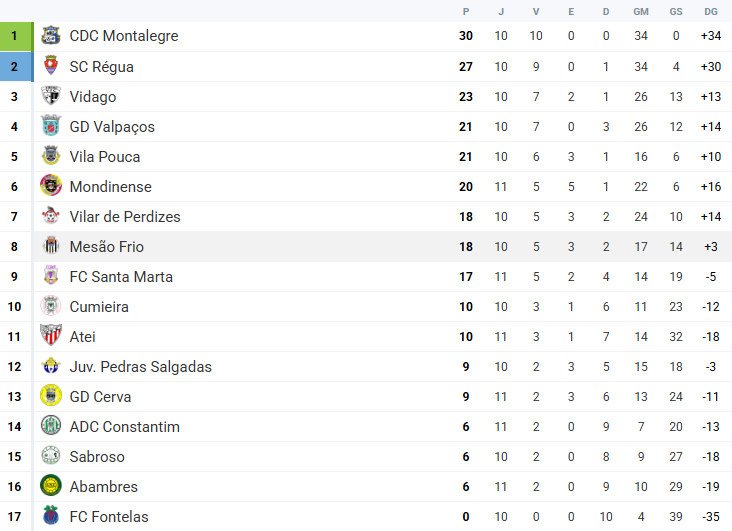Click the GM goals scored column header

click(641, 11)
